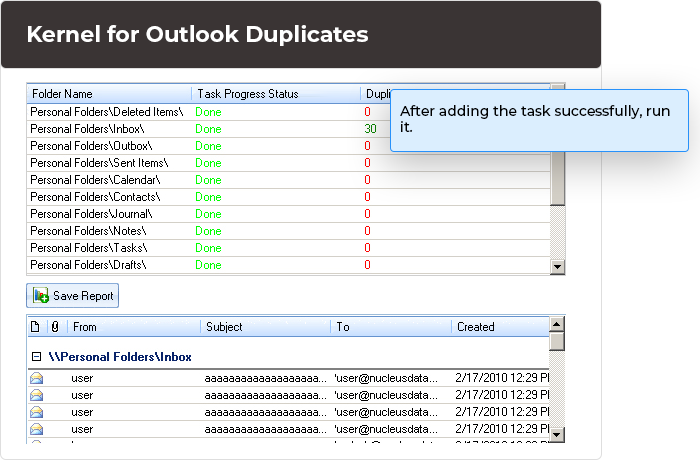Select Personal Folders\Calendar\ row
Image resolution: width=700 pixels, height=460 pixels.
pyautogui.click(x=288, y=180)
